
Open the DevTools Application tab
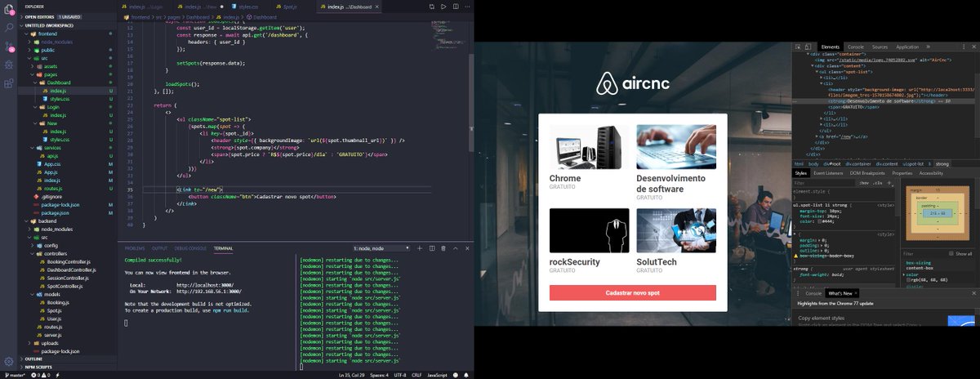click(x=907, y=47)
